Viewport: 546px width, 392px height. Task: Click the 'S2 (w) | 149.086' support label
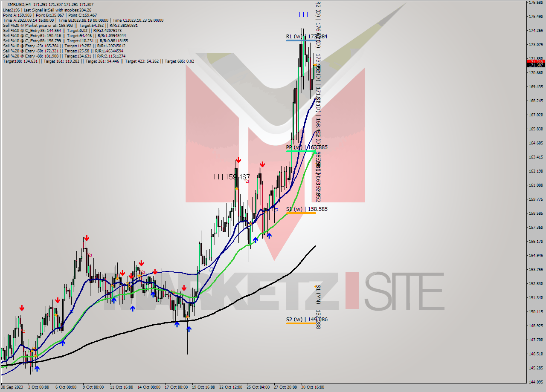(x=307, y=320)
